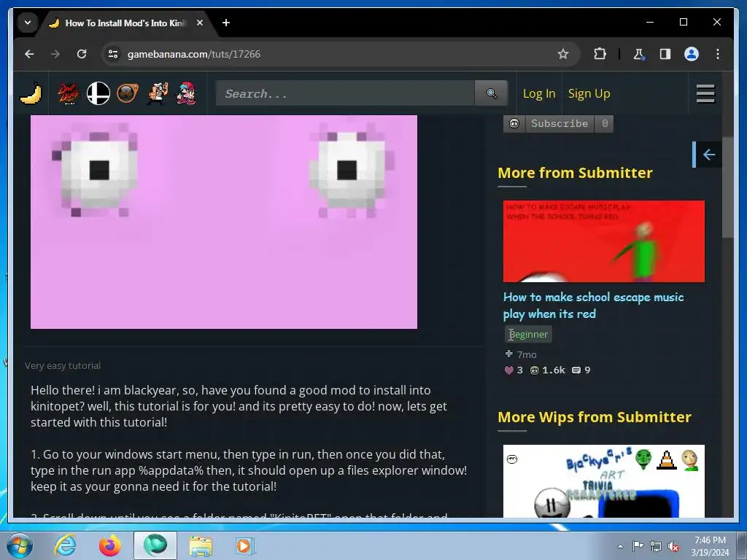Reload the current page
The width and height of the screenshot is (747, 560).
point(82,54)
